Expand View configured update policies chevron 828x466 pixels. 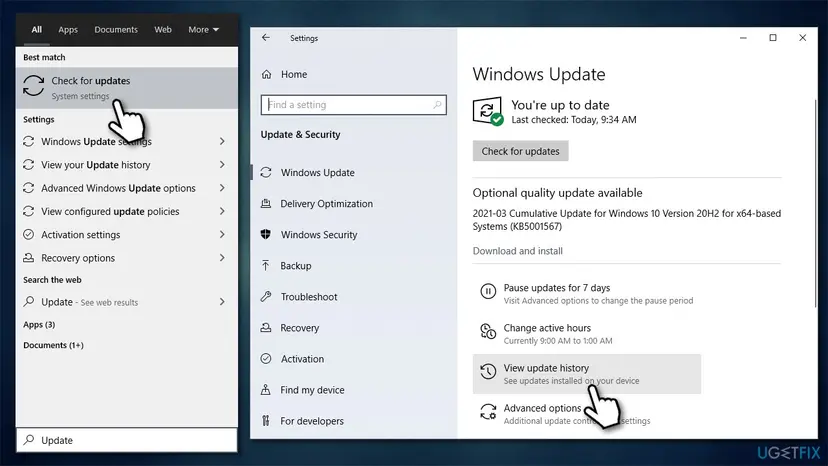tap(222, 211)
